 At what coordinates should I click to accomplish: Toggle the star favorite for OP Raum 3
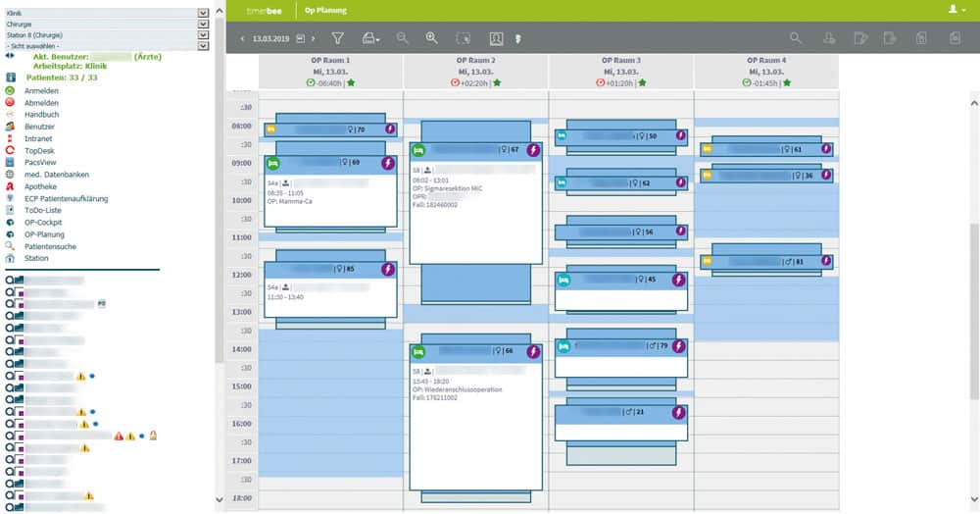click(642, 82)
